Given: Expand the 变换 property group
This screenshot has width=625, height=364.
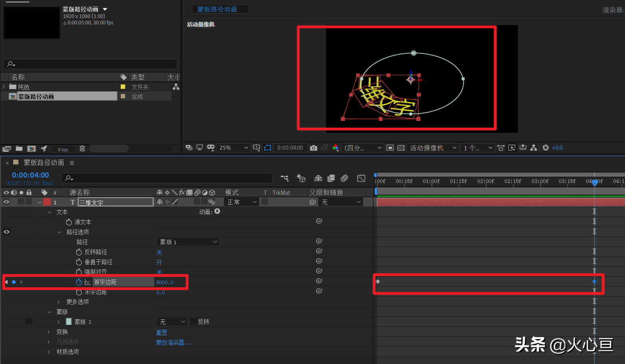Looking at the screenshot, I should tap(49, 332).
